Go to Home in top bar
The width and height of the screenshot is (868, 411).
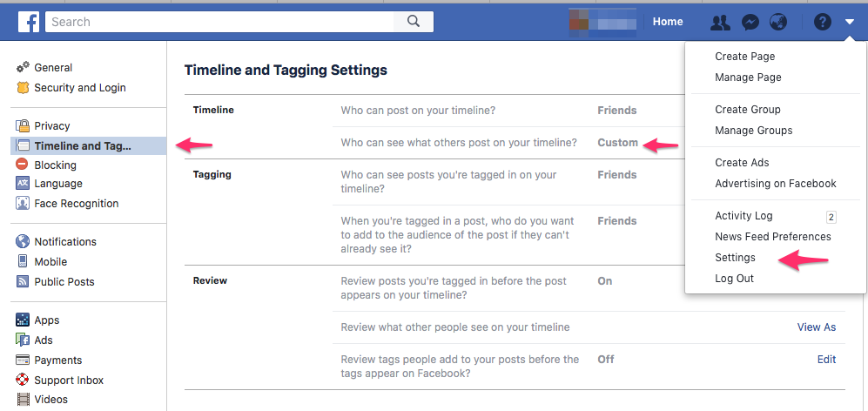pyautogui.click(x=668, y=22)
